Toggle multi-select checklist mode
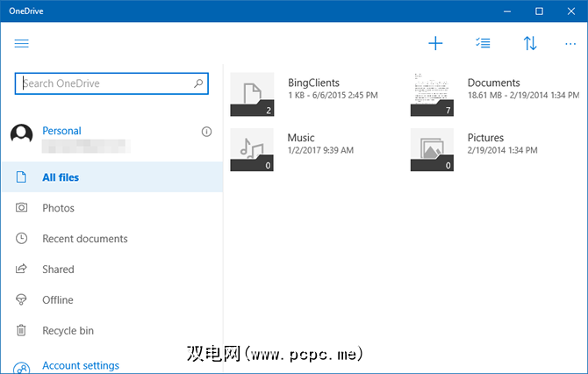This screenshot has width=588, height=374. click(x=483, y=43)
